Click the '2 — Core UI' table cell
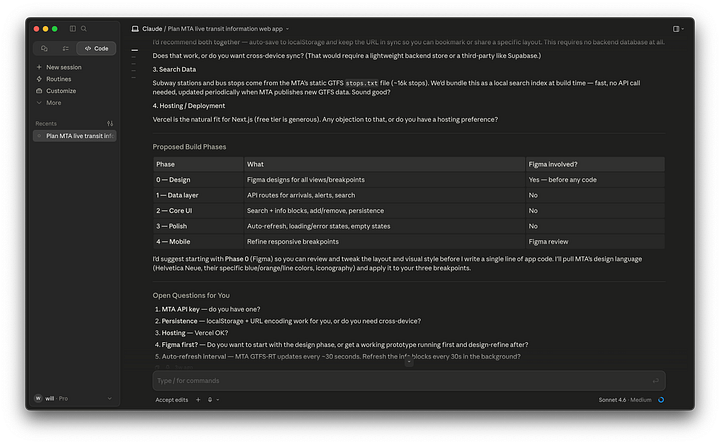Screen dimensions: 720x444 [198, 211]
